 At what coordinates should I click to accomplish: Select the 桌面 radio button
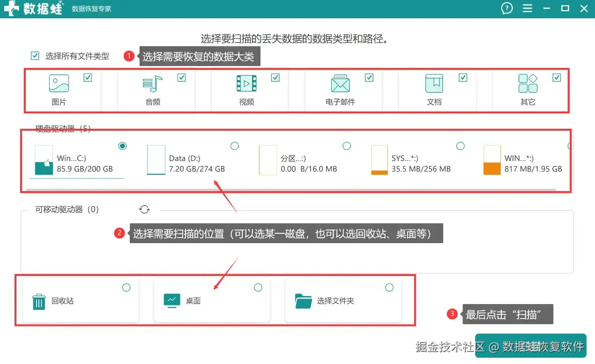[x=258, y=287]
